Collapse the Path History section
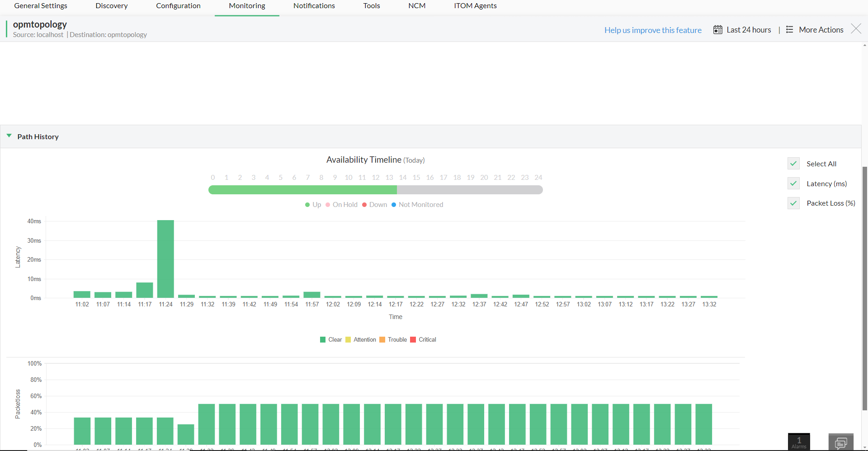This screenshot has width=868, height=451. point(9,136)
